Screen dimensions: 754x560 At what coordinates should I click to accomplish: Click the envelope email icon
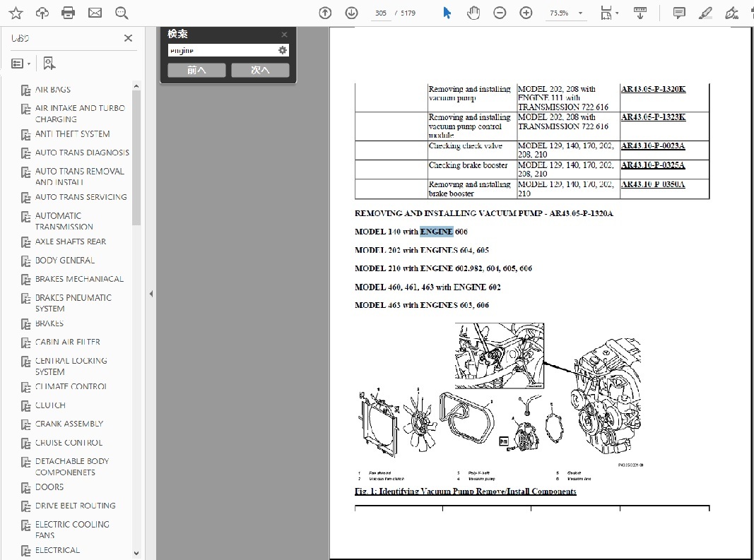[x=95, y=13]
